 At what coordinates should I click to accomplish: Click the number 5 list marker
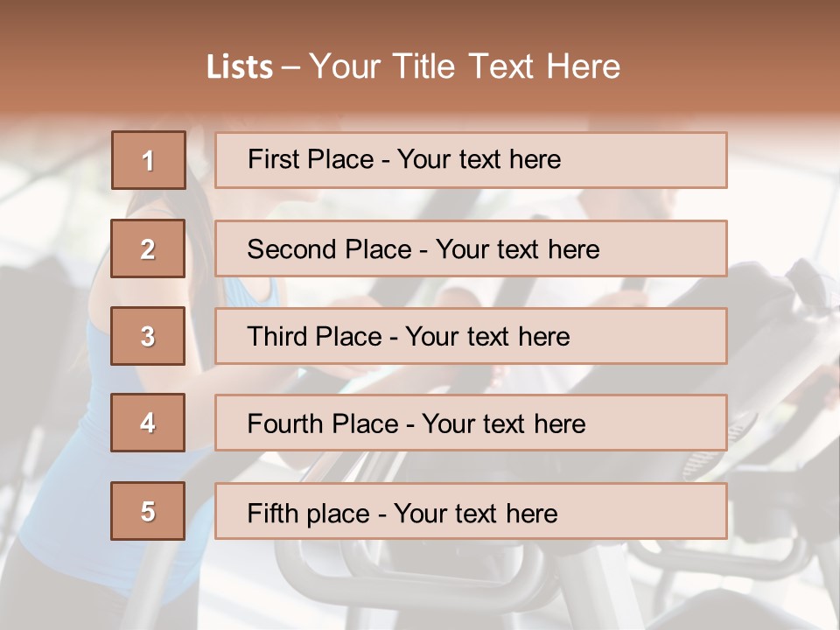(x=148, y=511)
